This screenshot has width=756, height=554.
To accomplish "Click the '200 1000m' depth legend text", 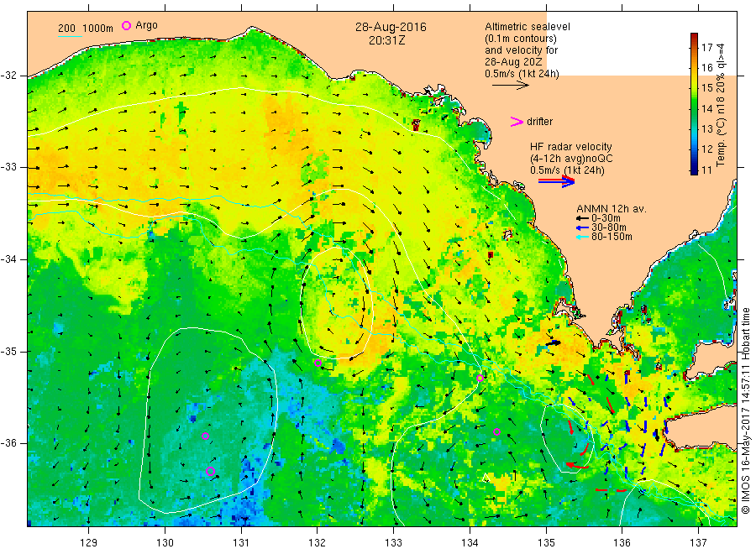I will (86, 29).
